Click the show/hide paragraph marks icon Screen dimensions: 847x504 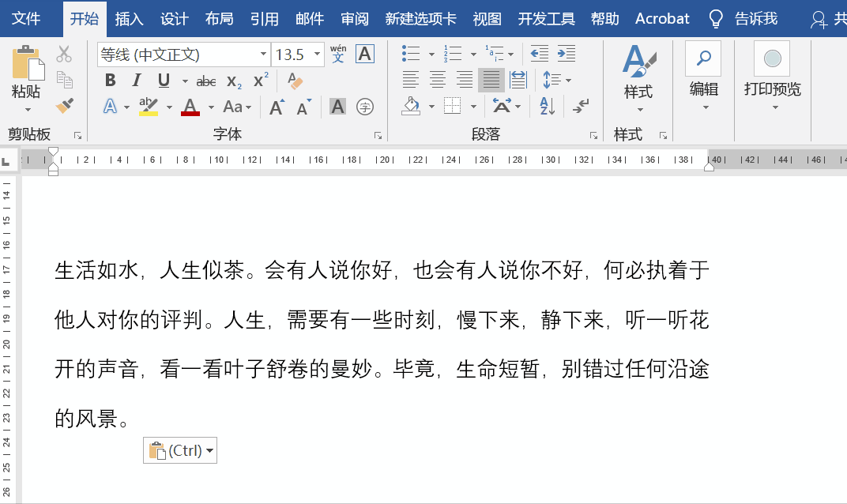pyautogui.click(x=580, y=105)
